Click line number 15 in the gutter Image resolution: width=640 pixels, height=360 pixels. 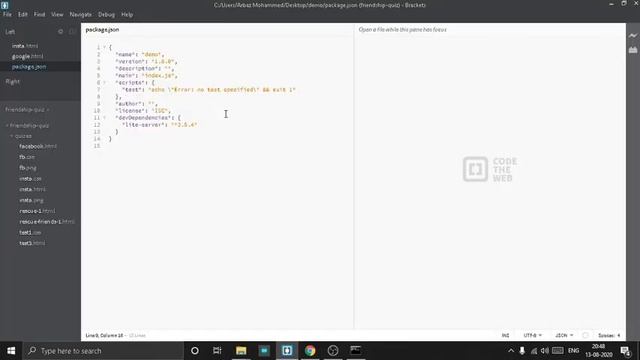click(97, 146)
